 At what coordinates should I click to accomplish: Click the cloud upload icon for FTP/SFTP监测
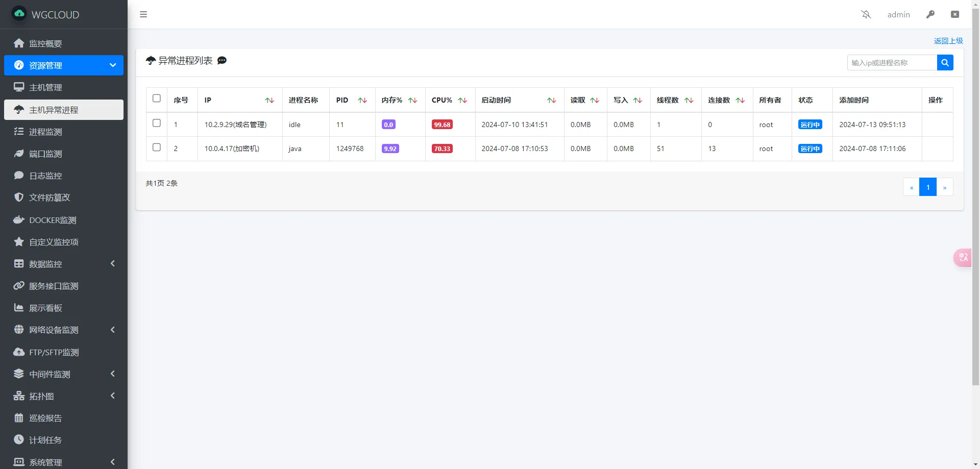click(19, 352)
